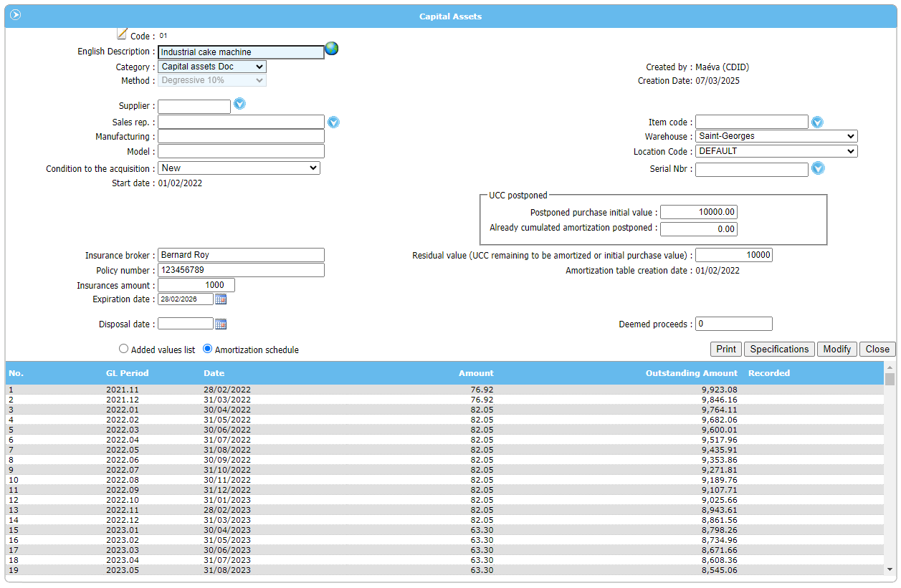The width and height of the screenshot is (901, 588).
Task: Click the Modify button
Action: tap(837, 349)
